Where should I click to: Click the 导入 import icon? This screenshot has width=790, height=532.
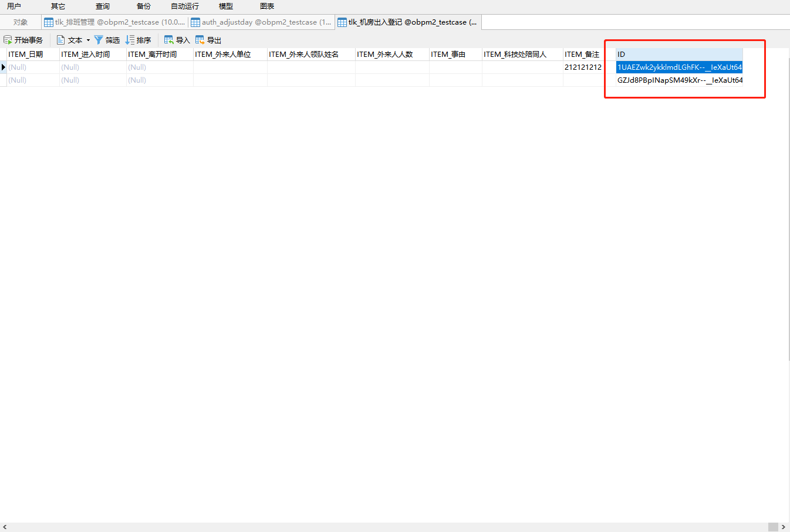click(169, 40)
